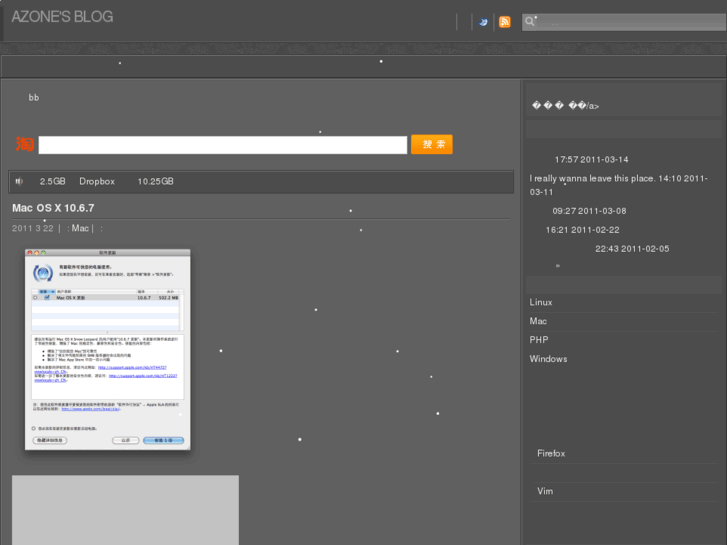Open the Windows category

[548, 359]
